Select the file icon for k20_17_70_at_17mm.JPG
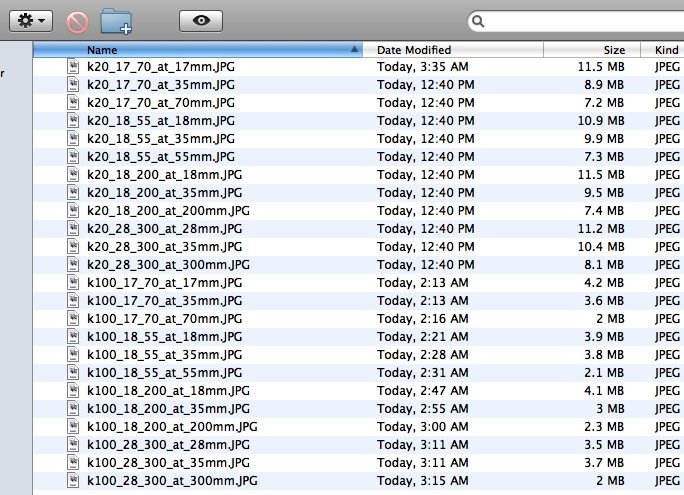 coord(73,66)
